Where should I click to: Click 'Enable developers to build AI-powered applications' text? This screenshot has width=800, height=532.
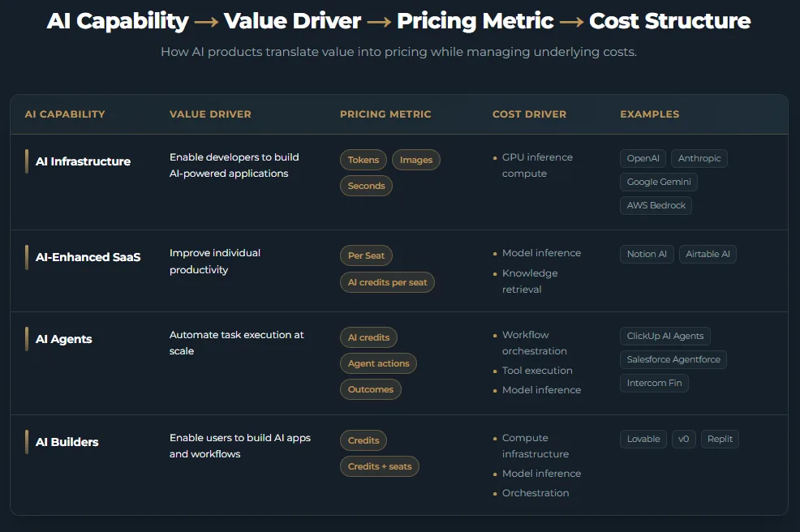coord(234,165)
